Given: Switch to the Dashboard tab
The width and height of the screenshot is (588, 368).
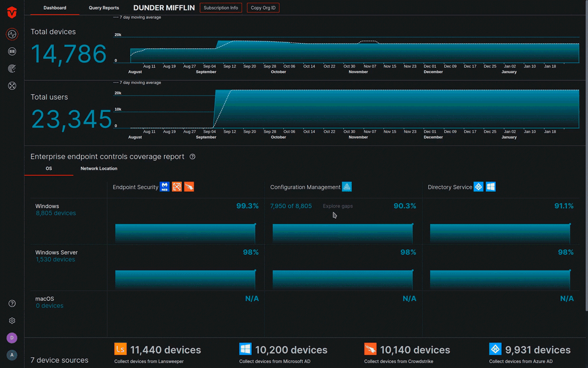Looking at the screenshot, I should (x=55, y=8).
